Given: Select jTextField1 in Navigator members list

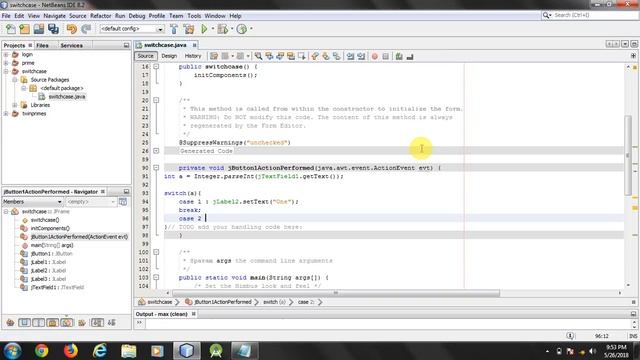Looking at the screenshot, I should pos(57,287).
